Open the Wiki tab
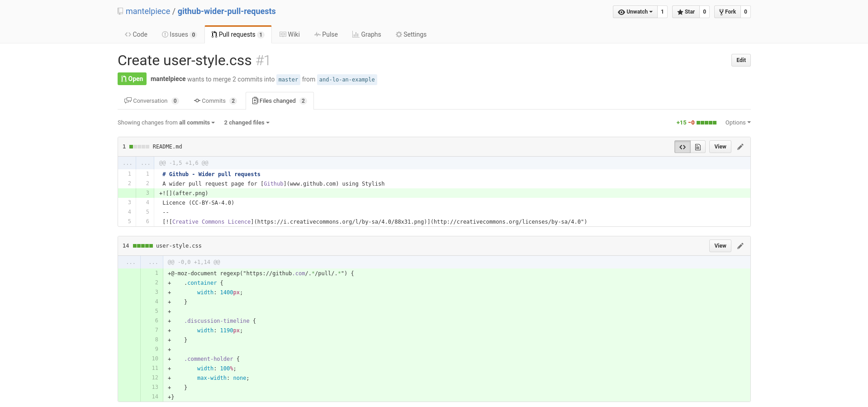Viewport: 868px width, 407px height. 289,34
